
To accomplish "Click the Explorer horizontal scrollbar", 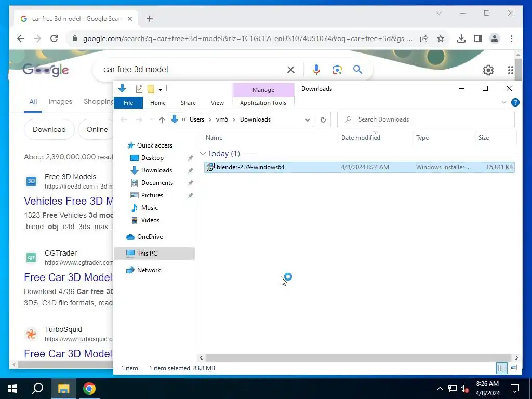I will click(358, 357).
